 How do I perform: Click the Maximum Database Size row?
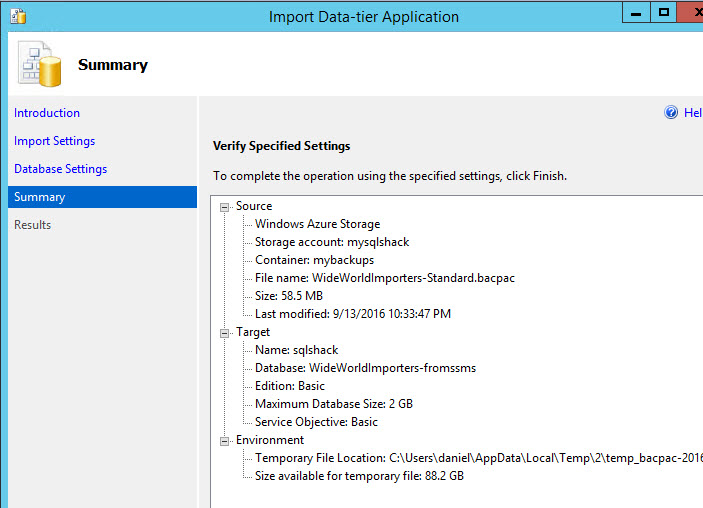click(x=333, y=404)
